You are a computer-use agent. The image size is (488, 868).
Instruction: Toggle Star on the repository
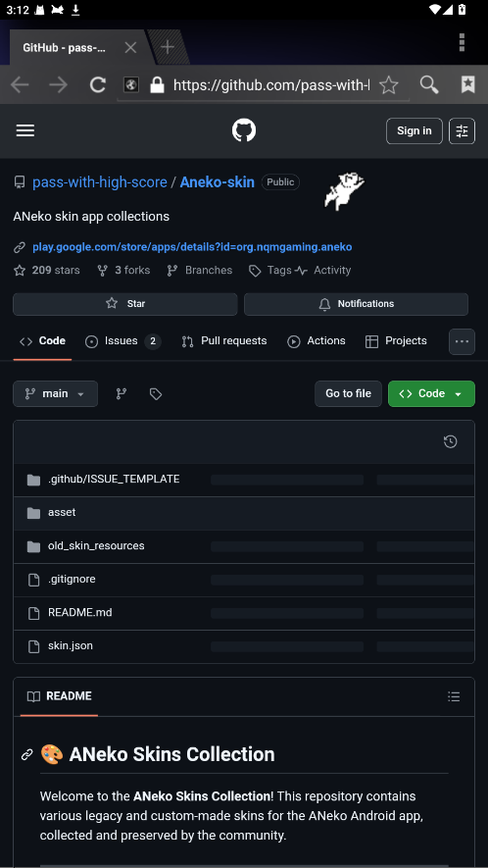(125, 304)
